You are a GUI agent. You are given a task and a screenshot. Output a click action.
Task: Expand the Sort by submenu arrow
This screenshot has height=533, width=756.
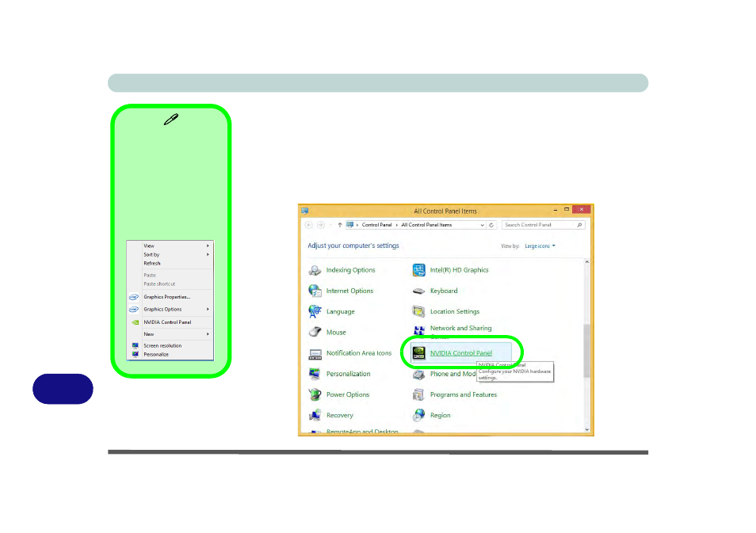click(208, 254)
